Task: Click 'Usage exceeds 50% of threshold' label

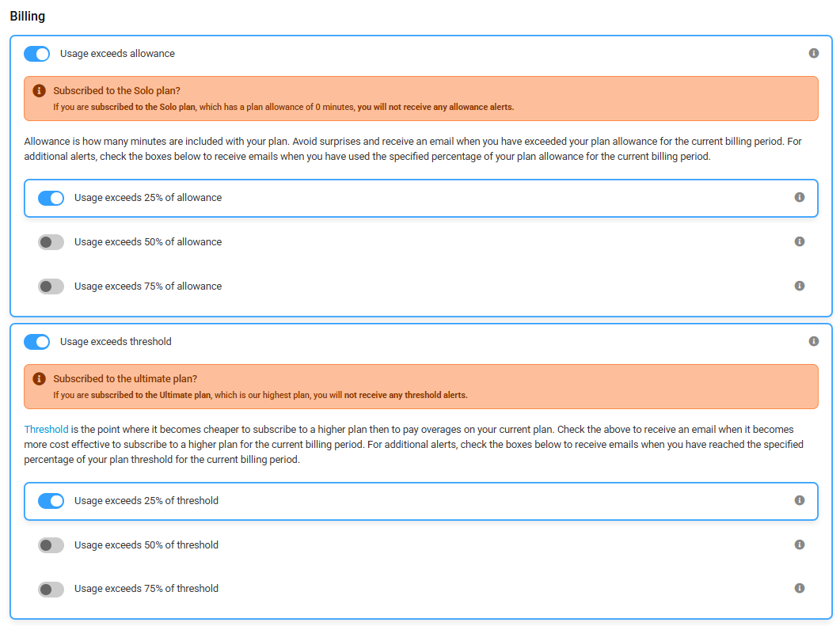Action: tap(146, 545)
